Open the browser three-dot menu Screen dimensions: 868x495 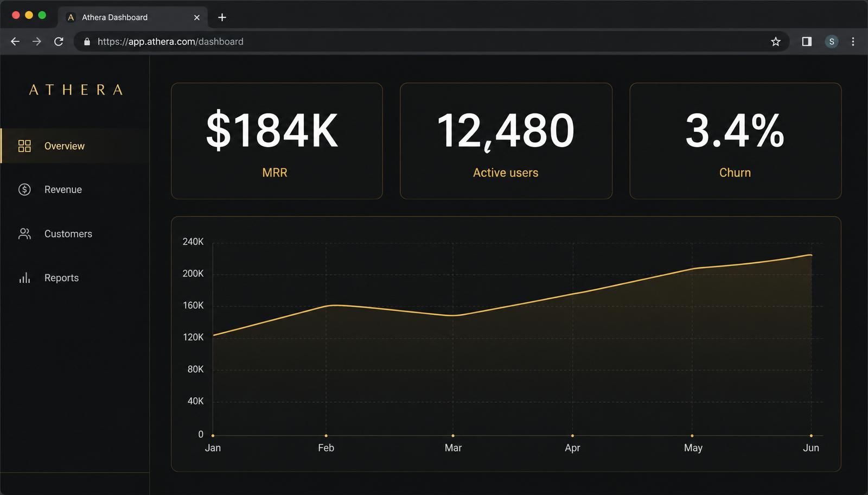click(x=853, y=42)
